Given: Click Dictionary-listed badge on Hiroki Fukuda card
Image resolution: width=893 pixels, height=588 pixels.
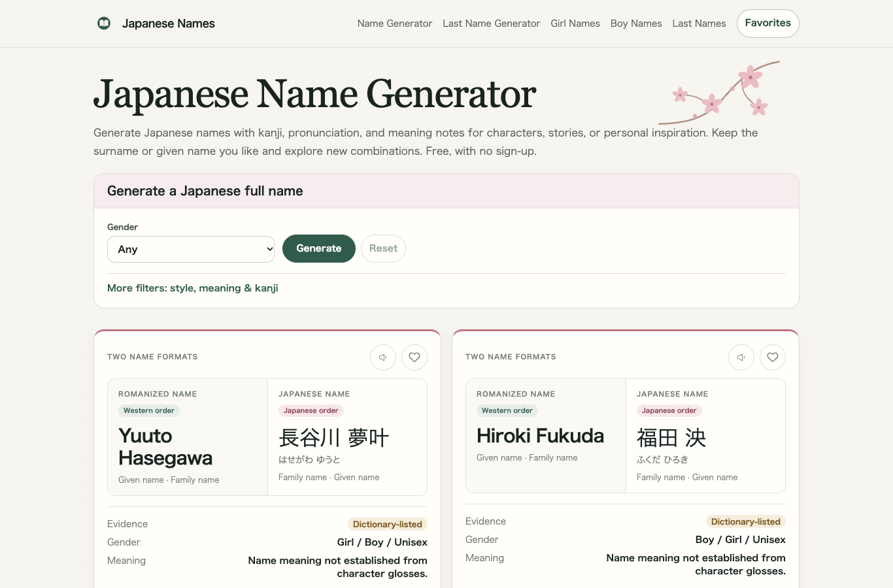Looking at the screenshot, I should point(746,521).
